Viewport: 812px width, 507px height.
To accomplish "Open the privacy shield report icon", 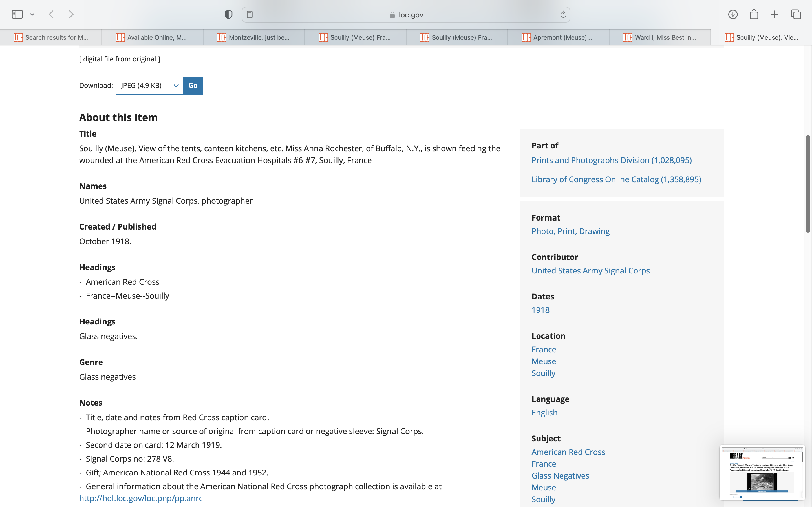I will [228, 14].
